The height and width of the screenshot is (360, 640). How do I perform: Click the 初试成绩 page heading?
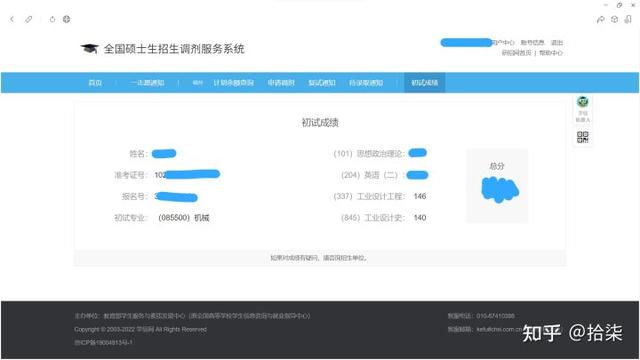click(320, 122)
